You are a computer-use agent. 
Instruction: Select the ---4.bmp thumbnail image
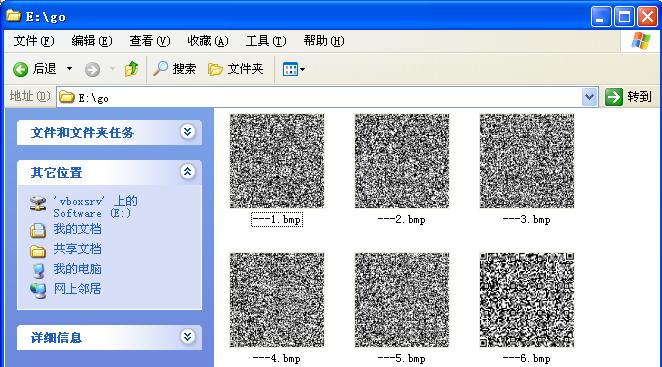pos(277,300)
